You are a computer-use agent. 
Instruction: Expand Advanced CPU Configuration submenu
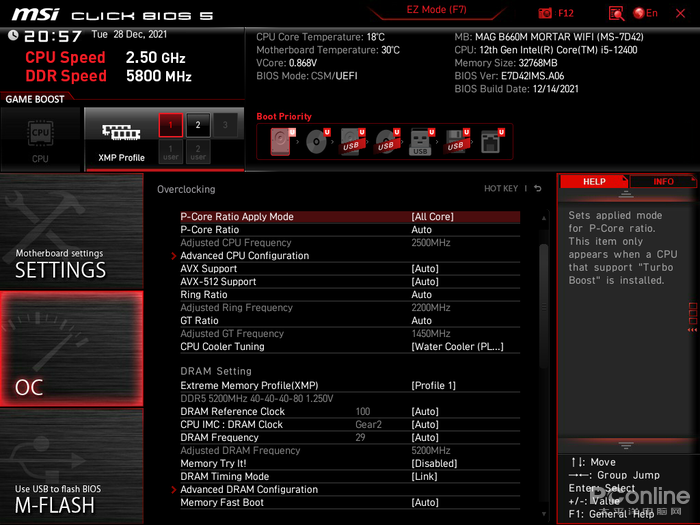tap(244, 256)
